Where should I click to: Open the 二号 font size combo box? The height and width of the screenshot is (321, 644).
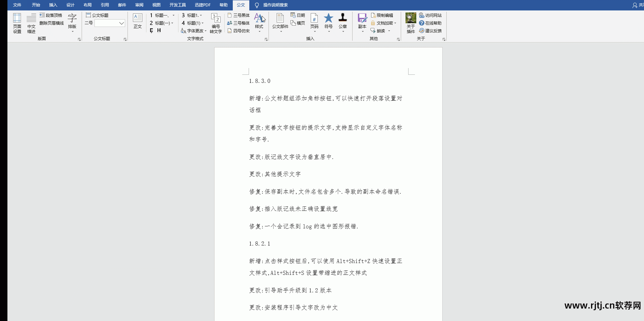[110, 23]
